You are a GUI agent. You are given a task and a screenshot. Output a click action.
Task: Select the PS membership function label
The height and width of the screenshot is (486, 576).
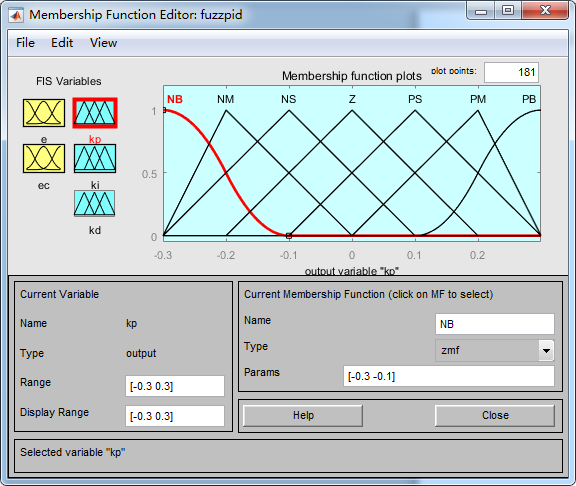[415, 99]
